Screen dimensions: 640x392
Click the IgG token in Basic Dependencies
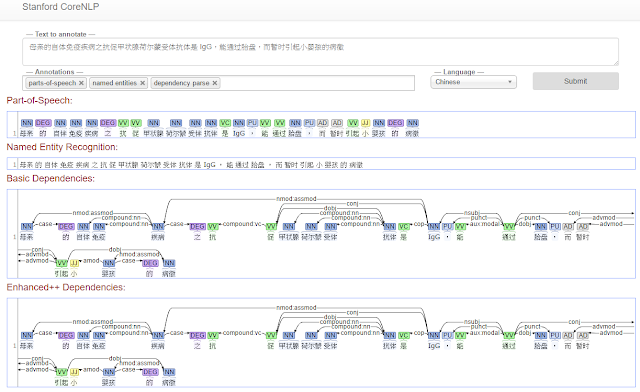[x=434, y=237]
